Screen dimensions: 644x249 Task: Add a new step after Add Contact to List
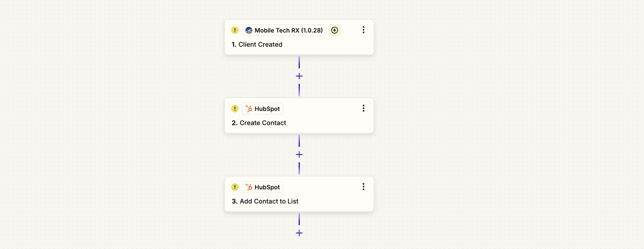pyautogui.click(x=299, y=233)
